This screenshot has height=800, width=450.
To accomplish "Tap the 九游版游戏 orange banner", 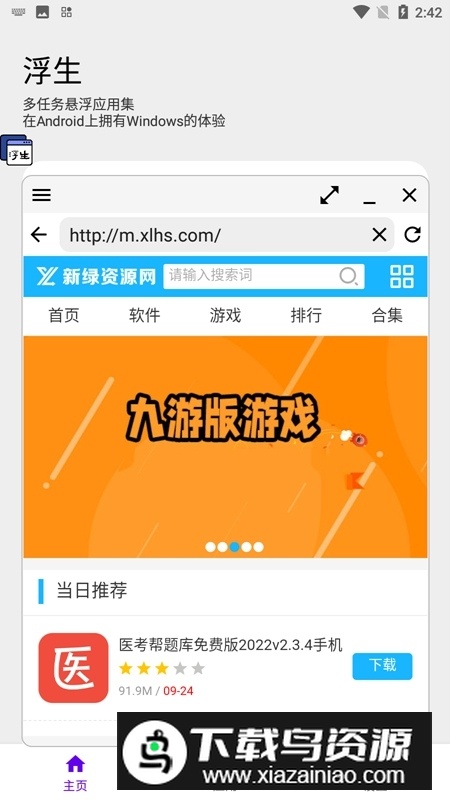I will [x=225, y=446].
